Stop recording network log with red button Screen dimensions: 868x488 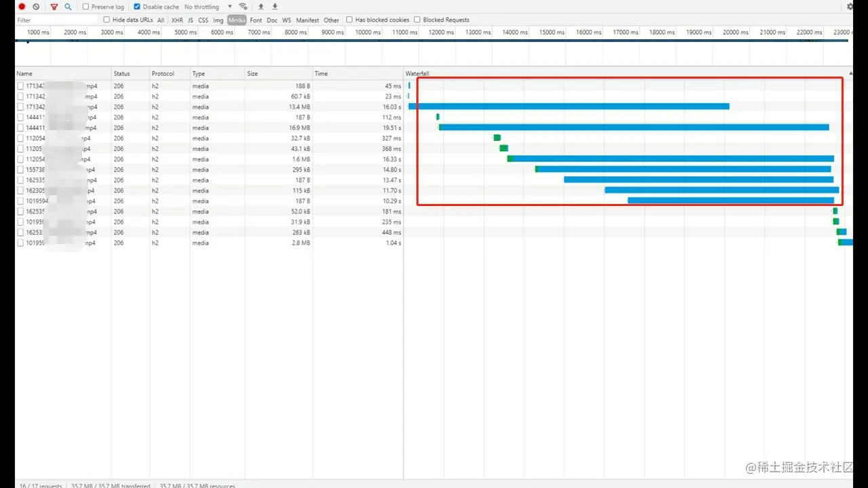tap(22, 7)
